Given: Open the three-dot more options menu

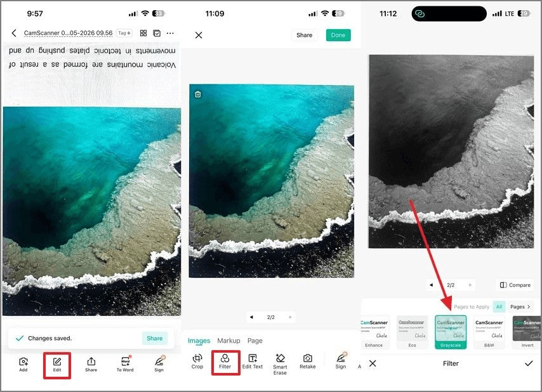Looking at the screenshot, I should (170, 33).
